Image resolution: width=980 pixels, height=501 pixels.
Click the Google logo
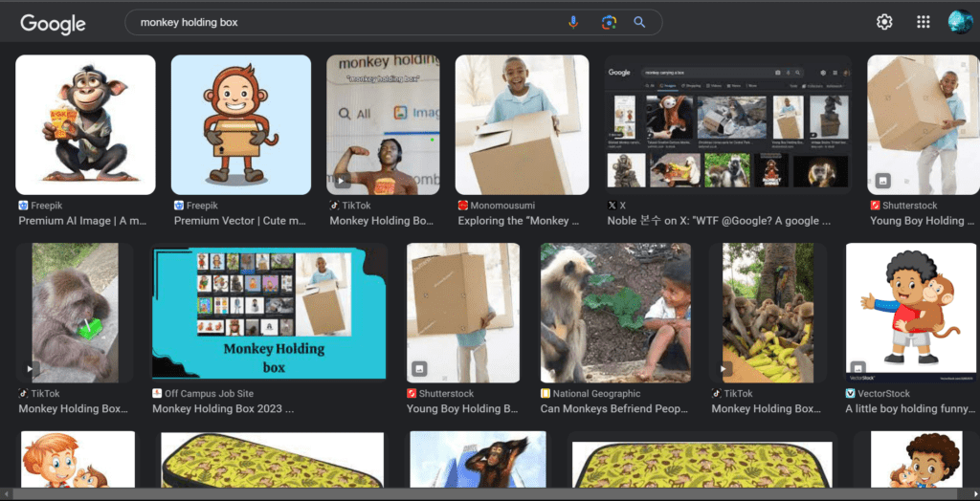[53, 23]
